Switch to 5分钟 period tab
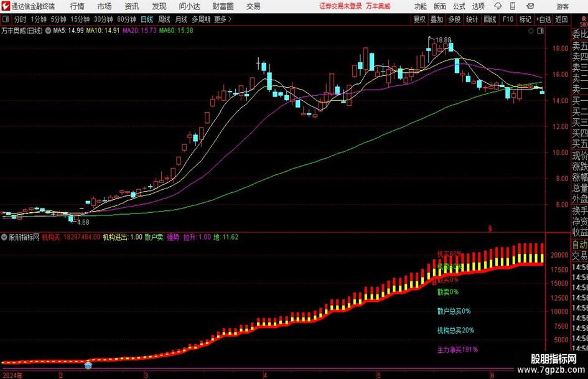This screenshot has height=379, width=588. click(58, 19)
